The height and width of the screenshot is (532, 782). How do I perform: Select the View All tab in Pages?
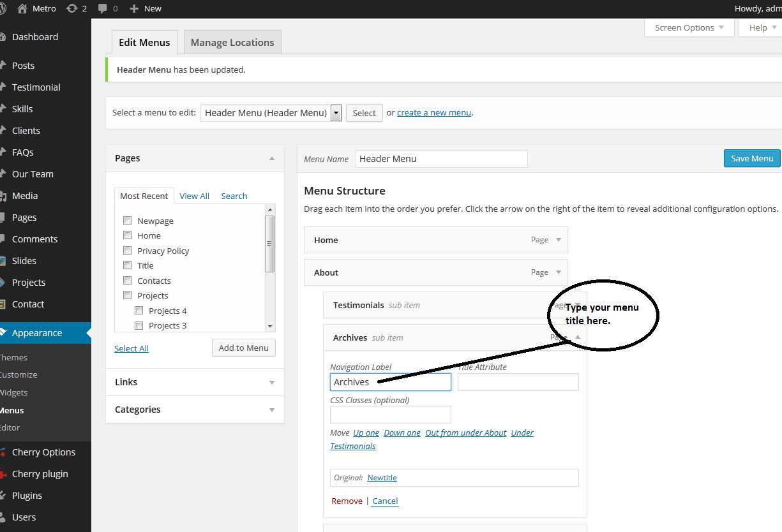pyautogui.click(x=194, y=196)
